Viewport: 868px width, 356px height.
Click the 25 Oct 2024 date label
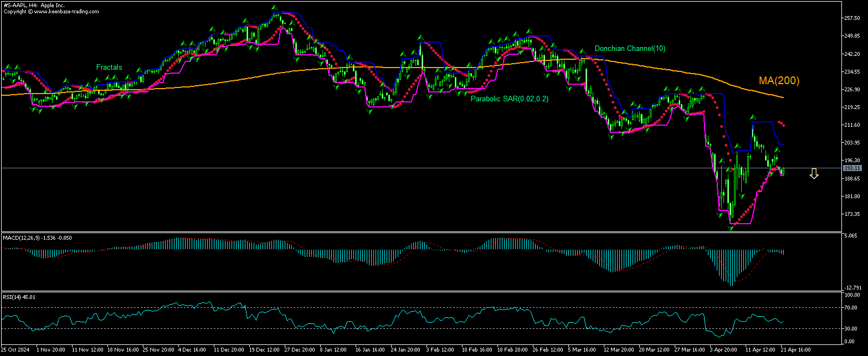(x=15, y=350)
